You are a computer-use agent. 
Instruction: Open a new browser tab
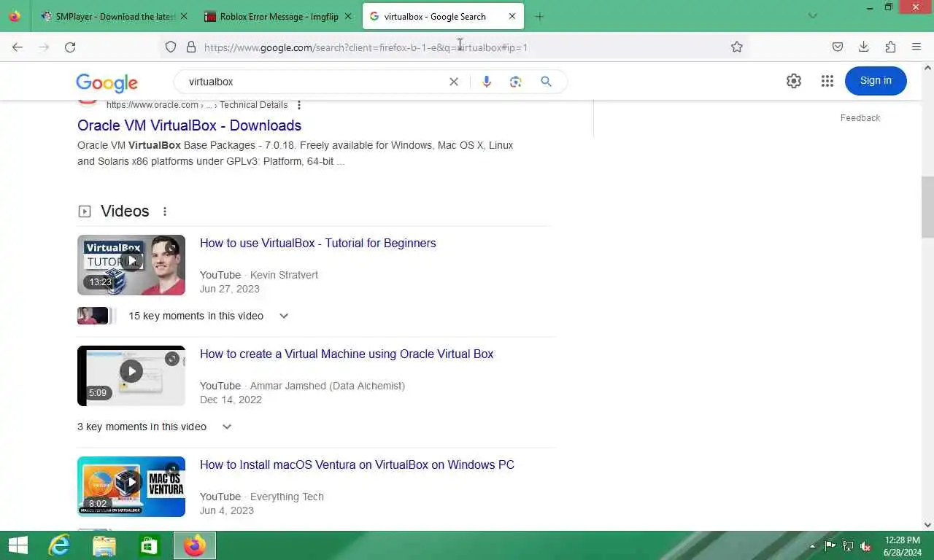[539, 16]
